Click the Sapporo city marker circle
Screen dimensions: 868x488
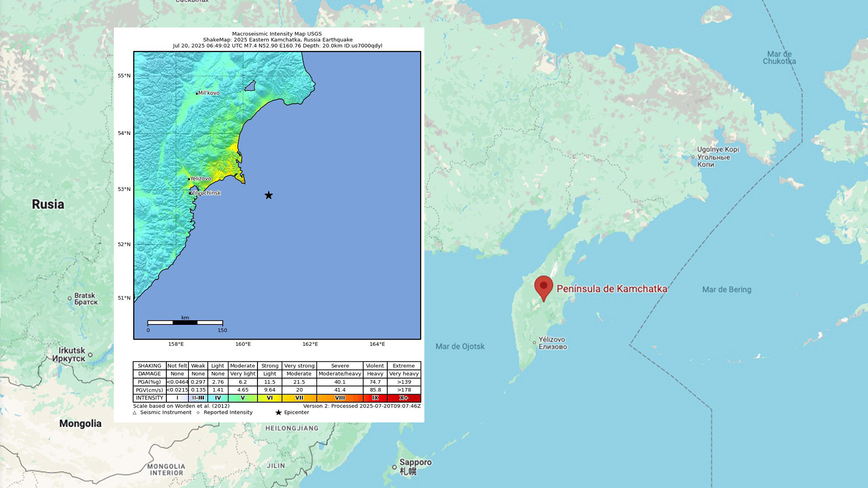point(394,467)
